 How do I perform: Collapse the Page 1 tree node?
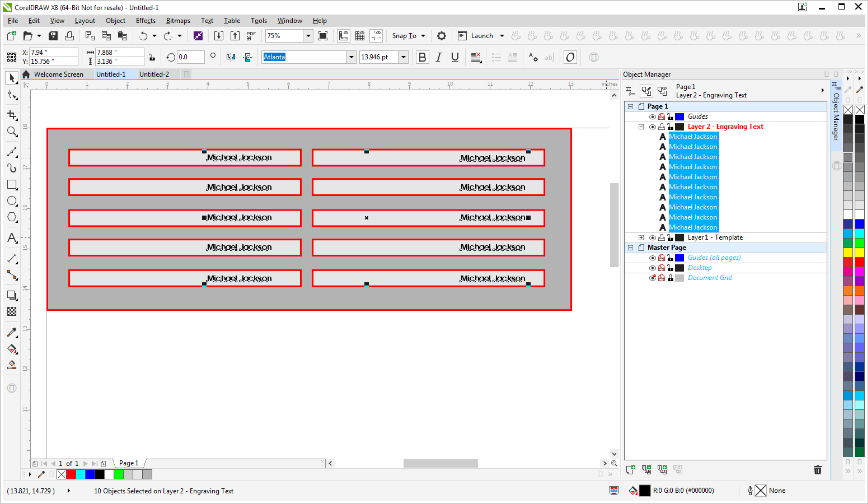pyautogui.click(x=630, y=107)
